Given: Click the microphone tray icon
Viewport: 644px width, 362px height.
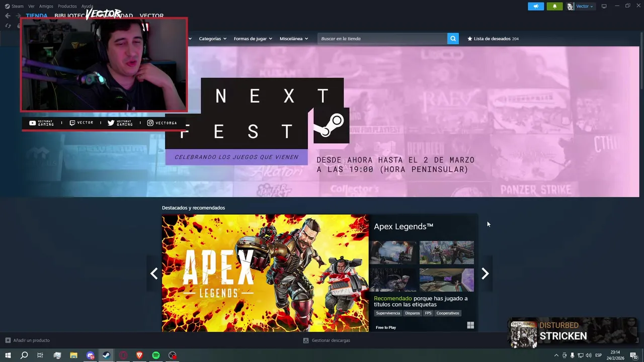Looking at the screenshot, I should pyautogui.click(x=572, y=355).
